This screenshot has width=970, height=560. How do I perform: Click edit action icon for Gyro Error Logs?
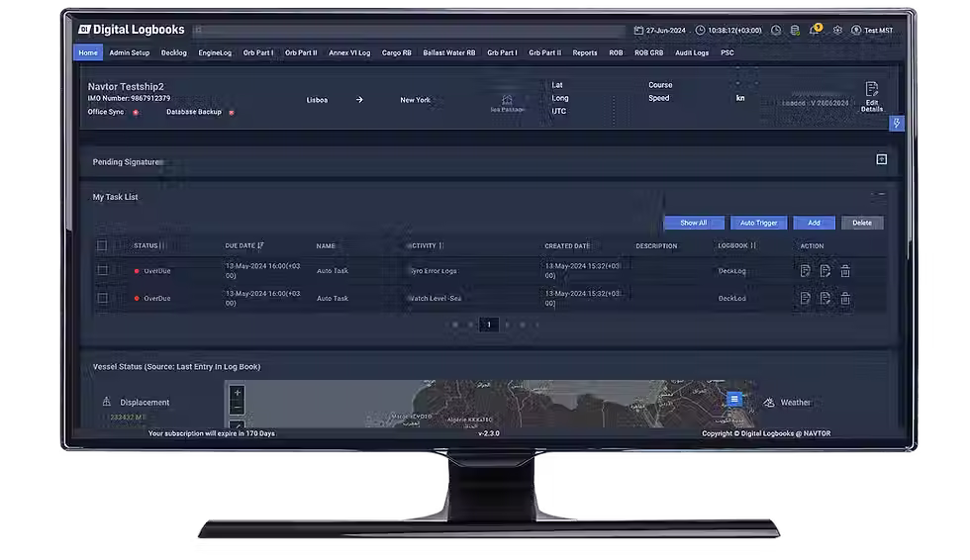coord(824,271)
